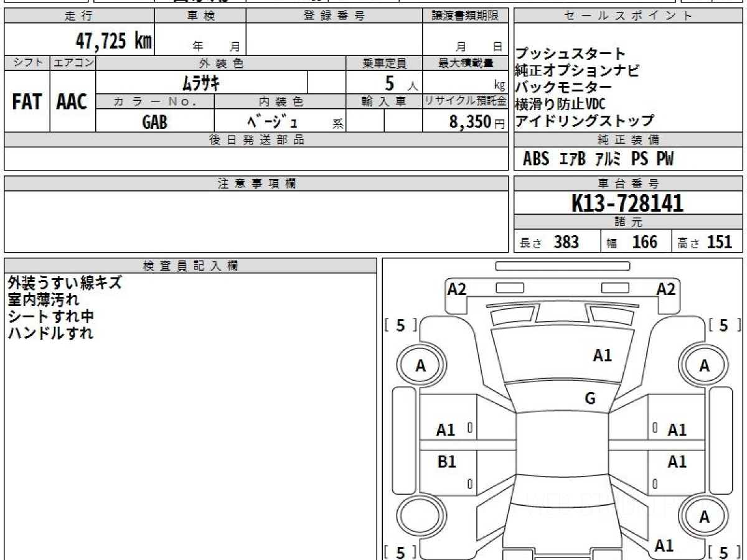
Task: Click the A1 mark on the hood
Action: (602, 356)
